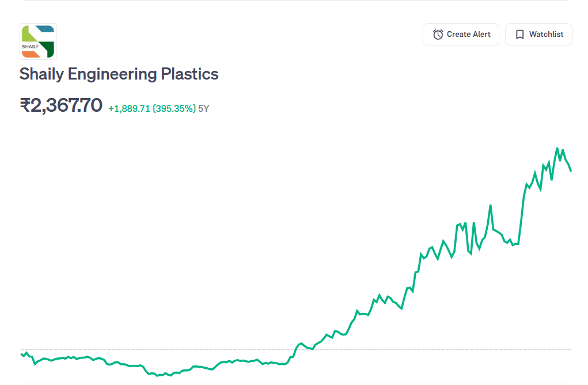Click the alarm clock icon in Create Alert
The image size is (588, 385).
pyautogui.click(x=438, y=35)
